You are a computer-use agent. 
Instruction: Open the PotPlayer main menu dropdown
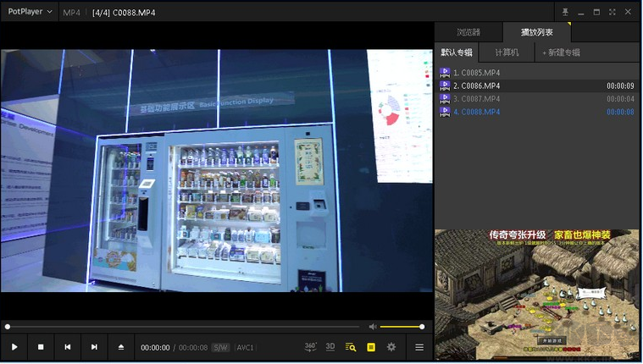(30, 12)
